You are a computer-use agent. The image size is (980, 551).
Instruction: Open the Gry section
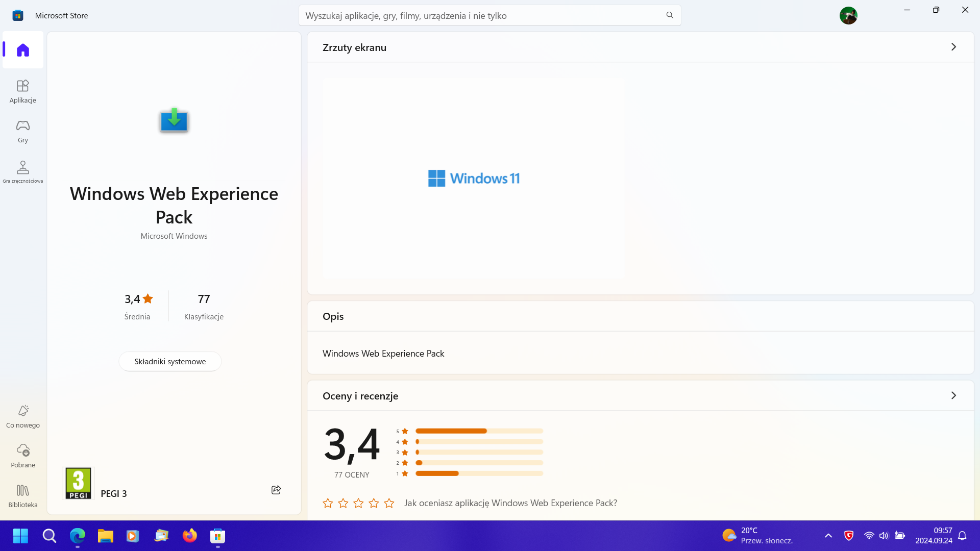pyautogui.click(x=22, y=132)
